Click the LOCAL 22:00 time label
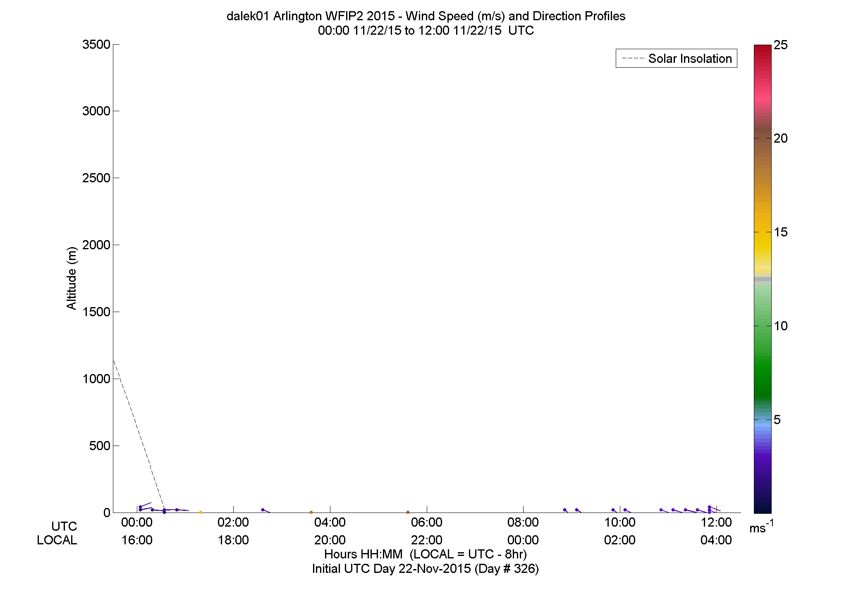 pos(427,540)
